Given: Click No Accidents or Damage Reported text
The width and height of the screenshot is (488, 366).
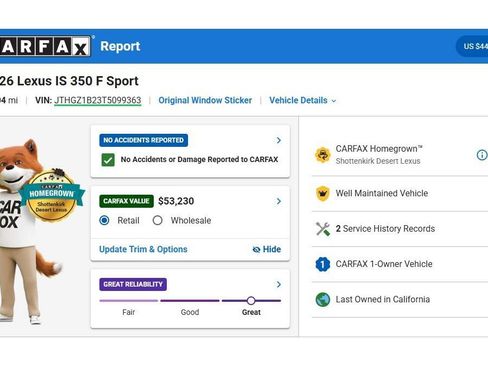Looking at the screenshot, I should pos(199,160).
